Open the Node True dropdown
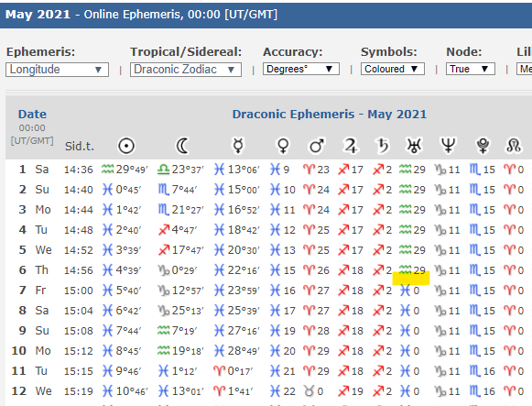The height and width of the screenshot is (406, 532). [471, 69]
